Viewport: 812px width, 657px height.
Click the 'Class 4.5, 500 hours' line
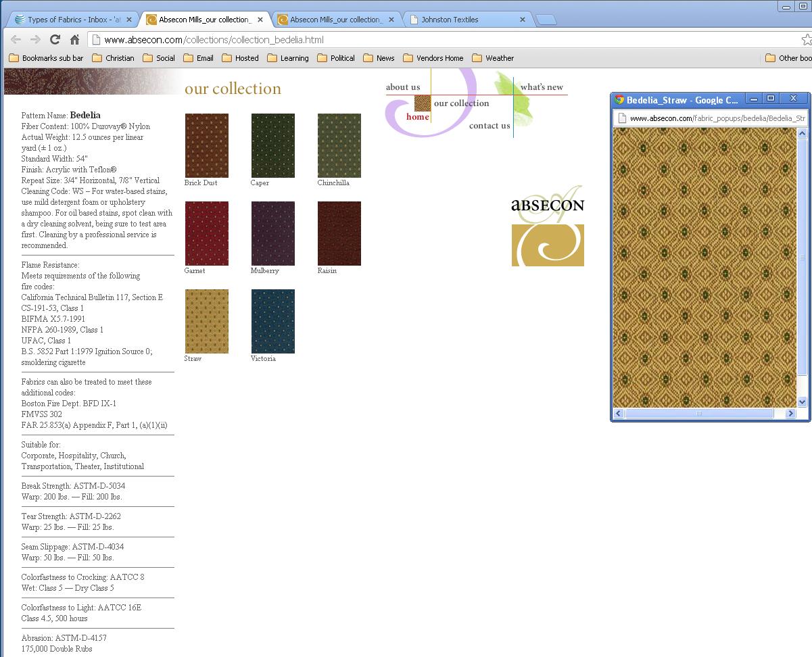55,618
